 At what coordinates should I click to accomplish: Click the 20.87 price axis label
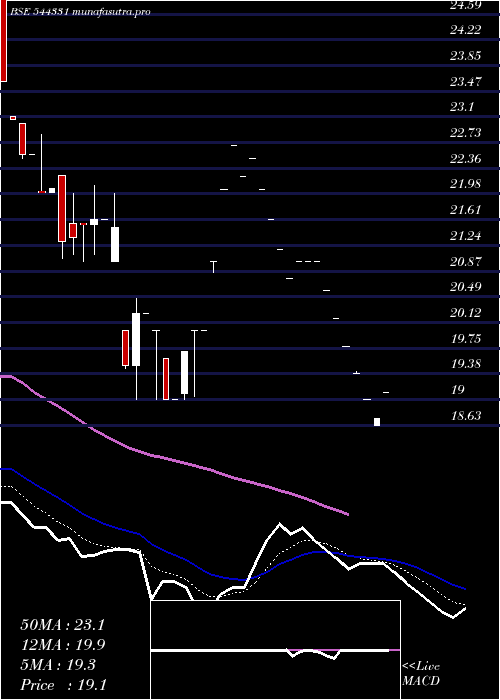(466, 262)
